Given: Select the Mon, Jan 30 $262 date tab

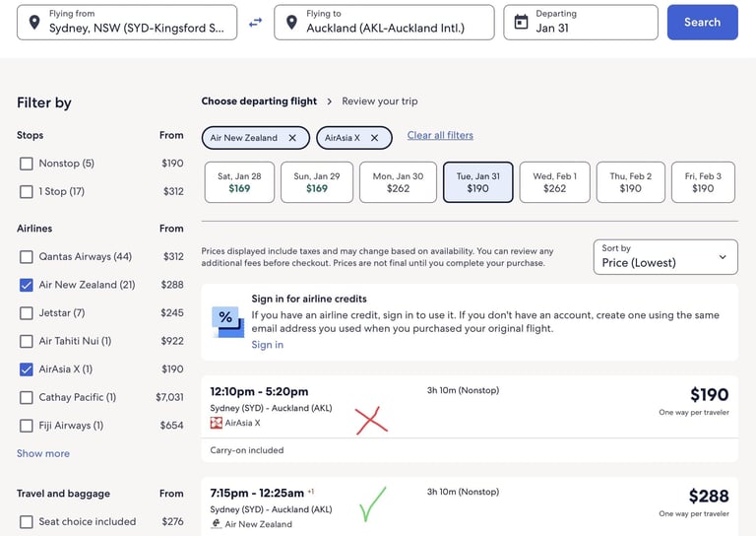Looking at the screenshot, I should tap(399, 182).
